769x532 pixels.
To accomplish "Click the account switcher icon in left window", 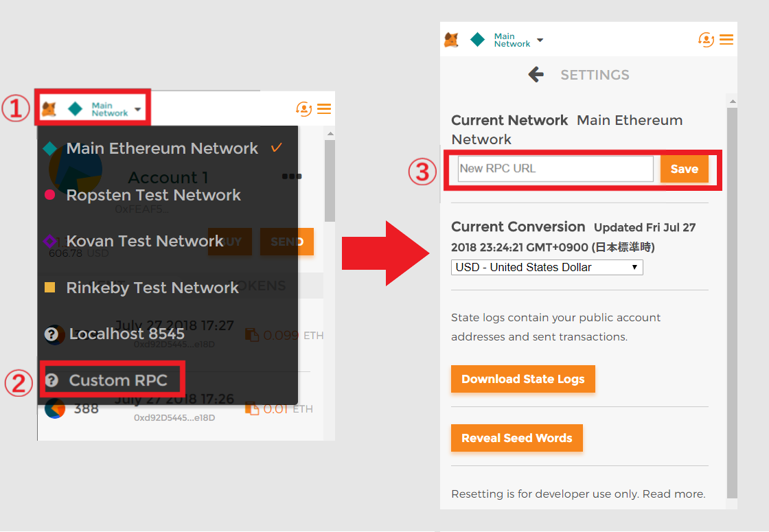I will [303, 108].
